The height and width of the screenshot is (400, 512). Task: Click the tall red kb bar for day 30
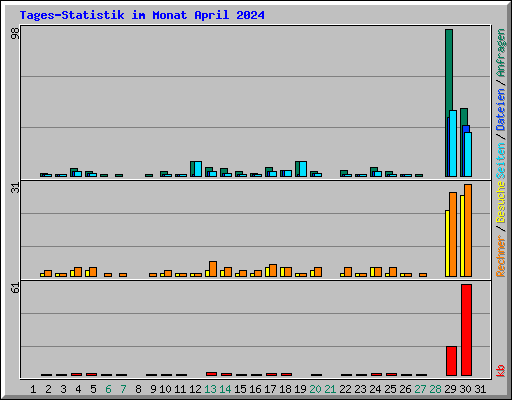pyautogui.click(x=466, y=330)
